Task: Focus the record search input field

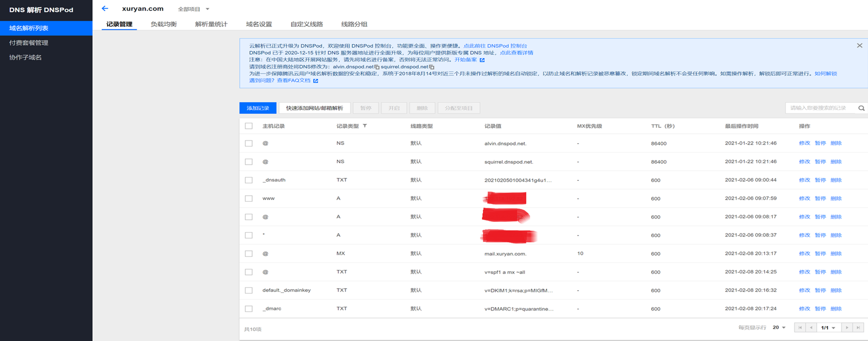Action: (821, 108)
